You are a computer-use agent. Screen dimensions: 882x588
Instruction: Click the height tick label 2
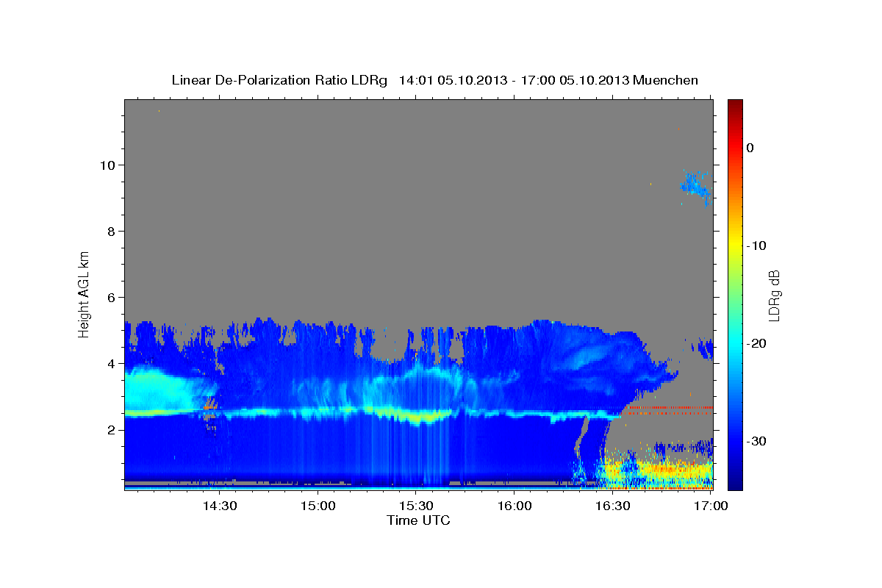pos(113,430)
